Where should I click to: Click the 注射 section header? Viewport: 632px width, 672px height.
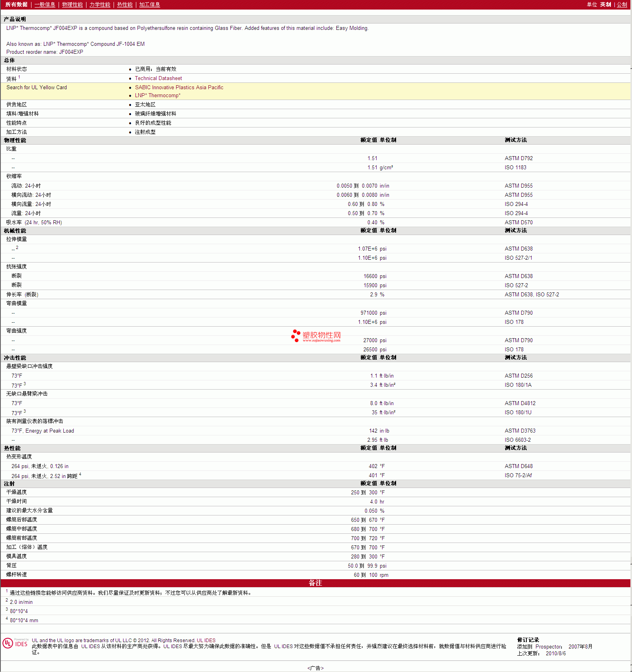[9, 484]
